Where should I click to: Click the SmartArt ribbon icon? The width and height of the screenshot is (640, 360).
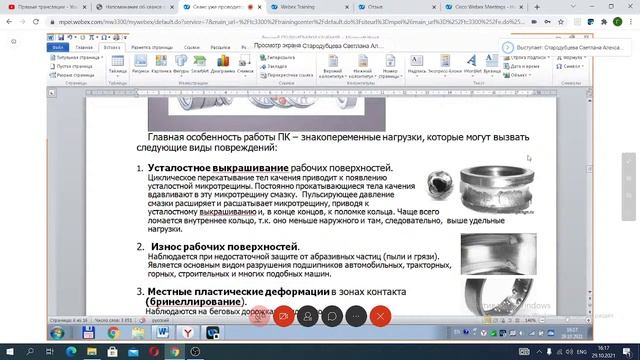(x=200, y=64)
